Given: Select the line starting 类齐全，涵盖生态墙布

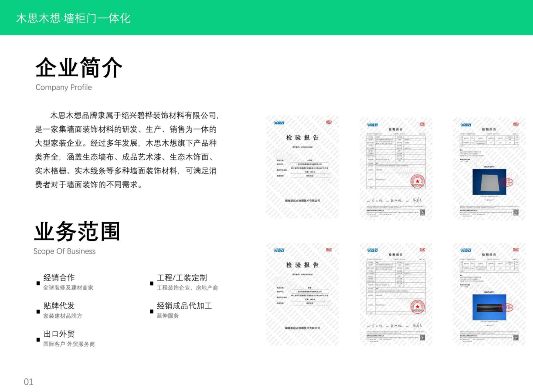Looking at the screenshot, I should pyautogui.click(x=126, y=157).
